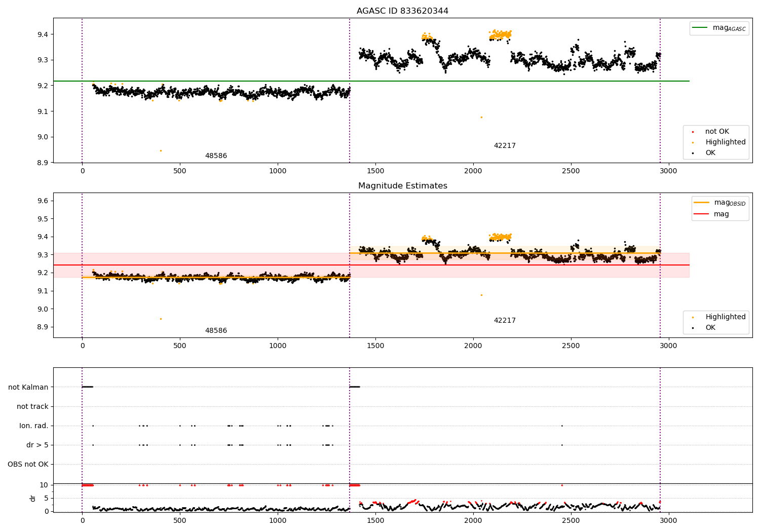Click the 10 tick label on dr axis
760x532 pixels.
[x=45, y=485]
